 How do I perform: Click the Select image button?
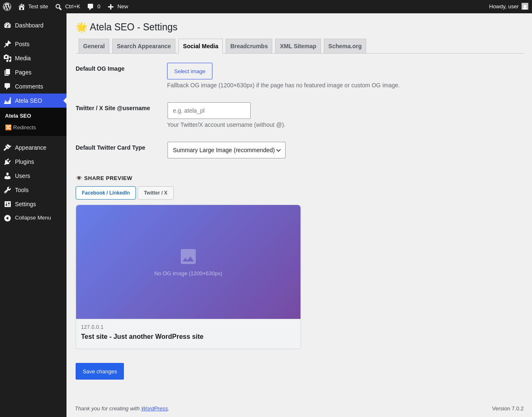pyautogui.click(x=190, y=71)
